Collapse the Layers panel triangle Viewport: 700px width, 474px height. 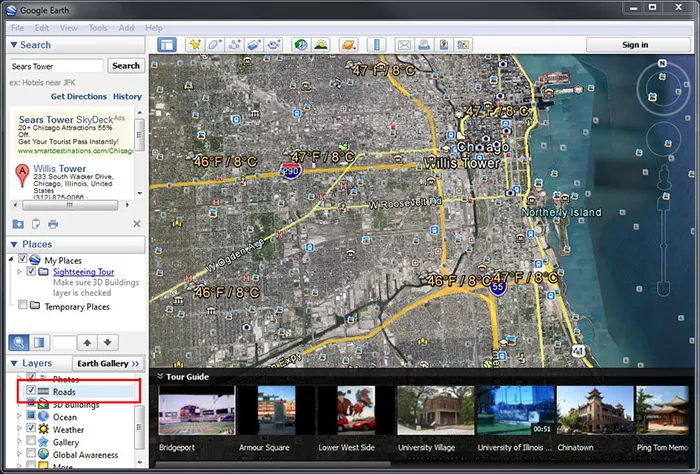14,363
